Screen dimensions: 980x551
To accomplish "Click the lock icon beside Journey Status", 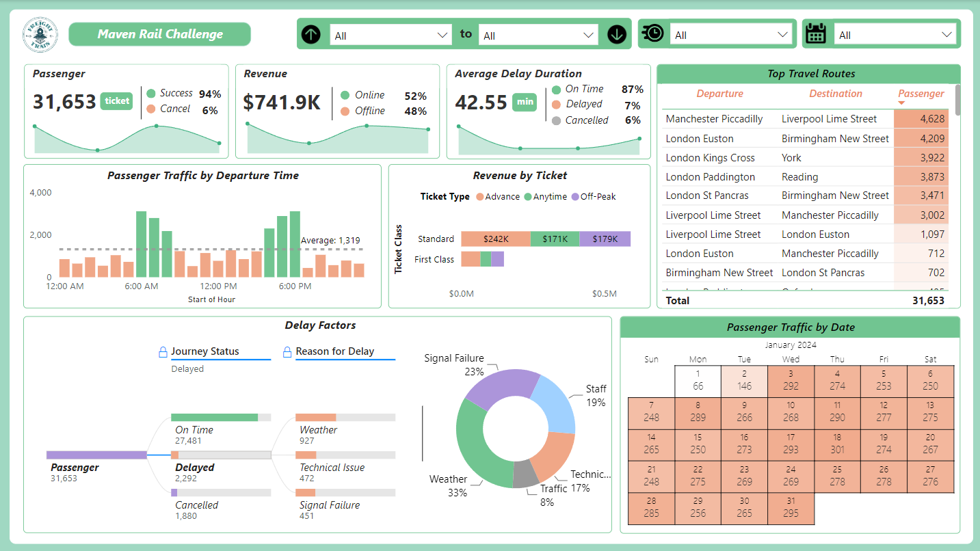I will (164, 351).
